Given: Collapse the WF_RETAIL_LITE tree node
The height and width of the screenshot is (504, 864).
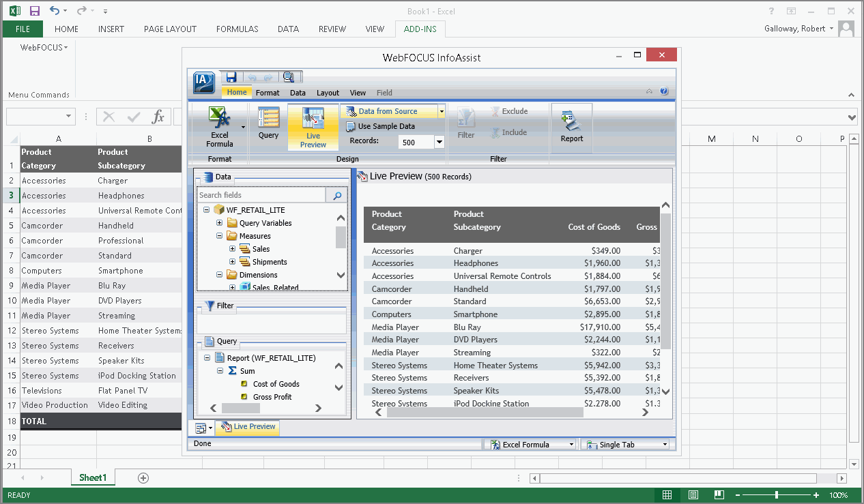Looking at the screenshot, I should [207, 210].
